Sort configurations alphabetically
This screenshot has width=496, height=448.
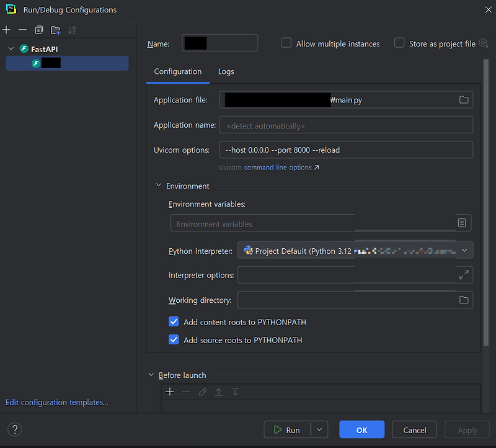71,29
